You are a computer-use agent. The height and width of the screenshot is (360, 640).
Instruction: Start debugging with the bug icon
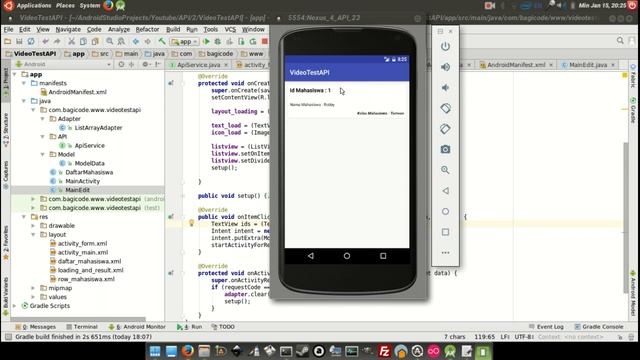click(218, 41)
